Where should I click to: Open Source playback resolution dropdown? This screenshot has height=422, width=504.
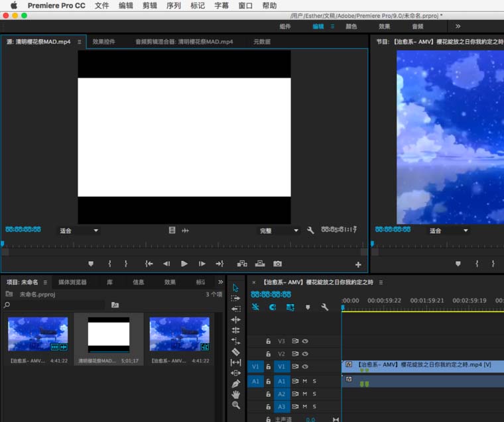coord(279,231)
